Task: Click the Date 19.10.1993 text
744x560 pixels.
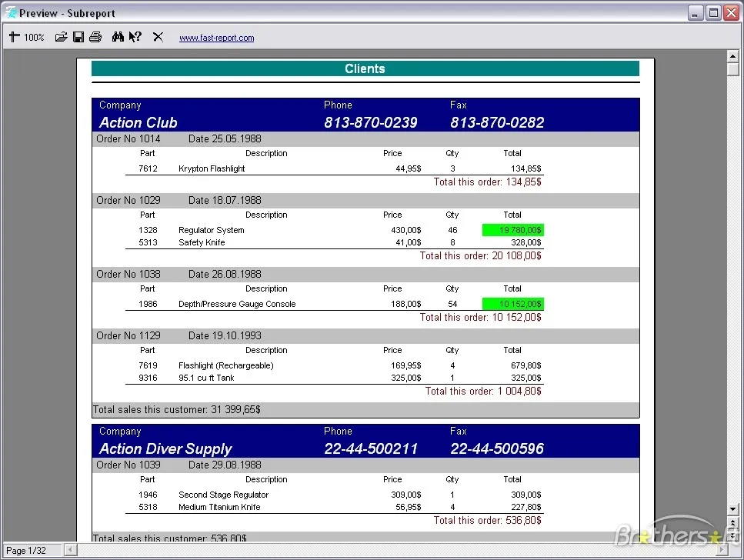Action: point(225,336)
